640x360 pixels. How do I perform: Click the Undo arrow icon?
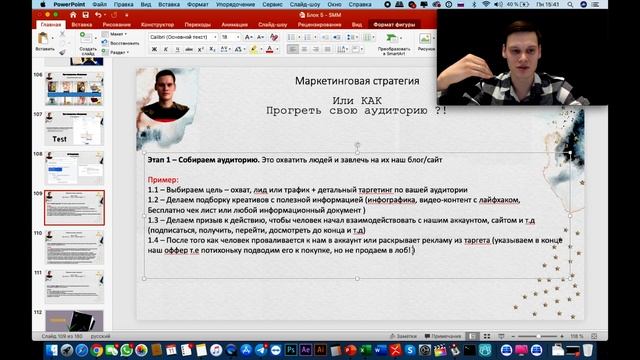point(98,15)
